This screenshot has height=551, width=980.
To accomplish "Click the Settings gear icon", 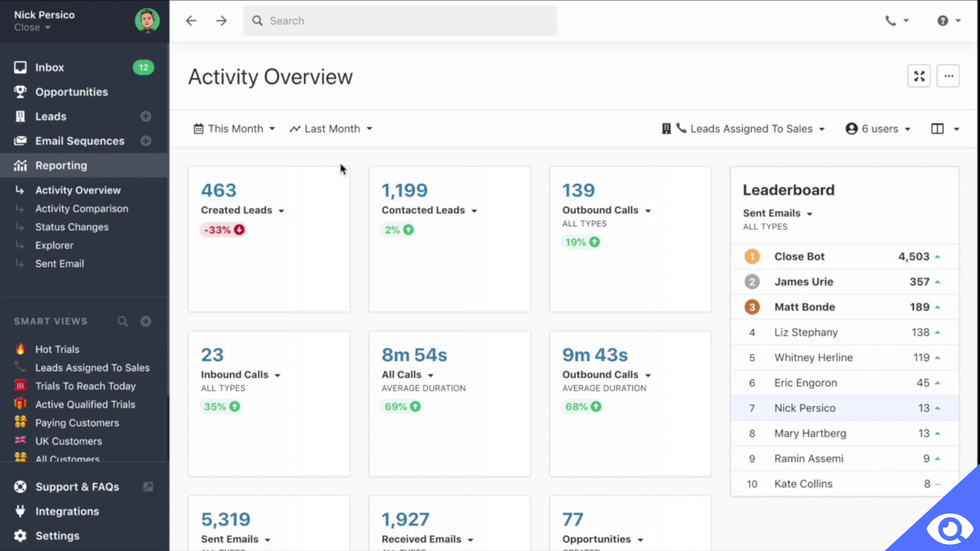I will tap(20, 536).
